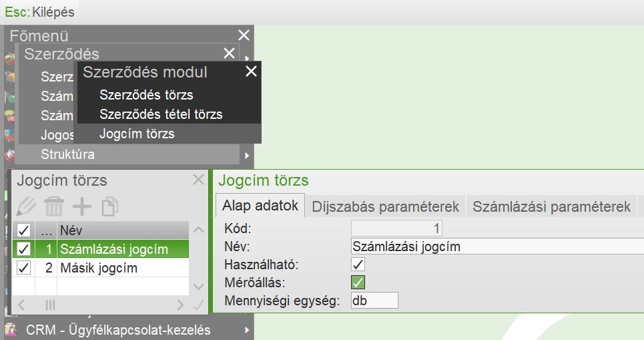The height and width of the screenshot is (340, 644).
Task: Click the Név field containing Számlázási jogcím
Action: (x=497, y=246)
